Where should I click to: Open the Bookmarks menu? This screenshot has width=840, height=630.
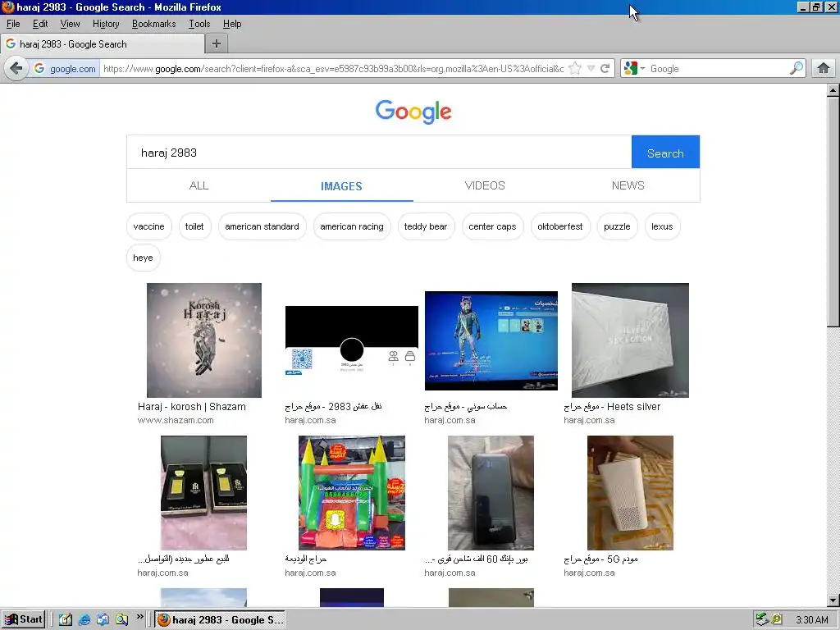coord(153,24)
